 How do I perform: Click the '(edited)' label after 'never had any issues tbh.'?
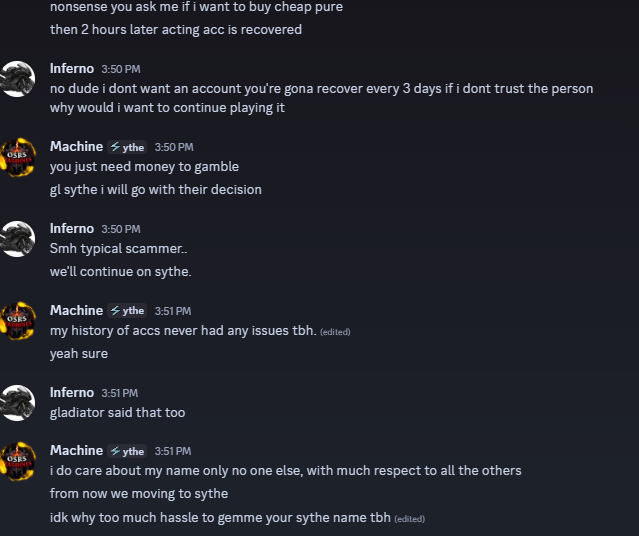[x=335, y=332]
